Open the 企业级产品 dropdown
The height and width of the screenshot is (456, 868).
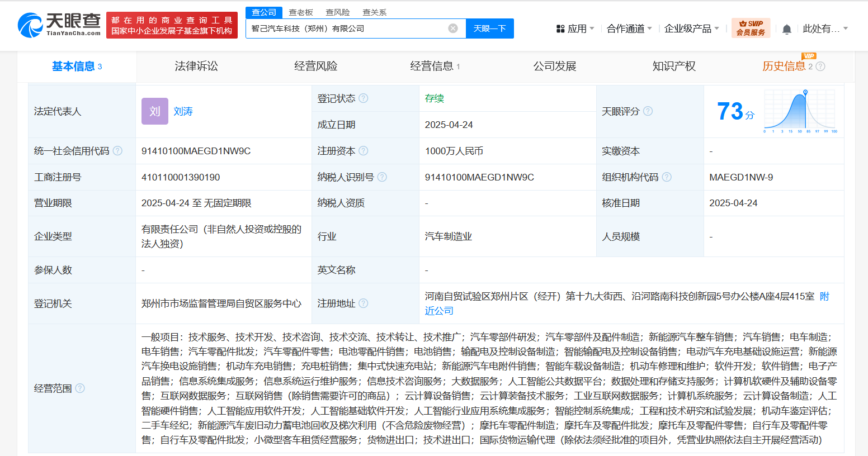point(691,28)
